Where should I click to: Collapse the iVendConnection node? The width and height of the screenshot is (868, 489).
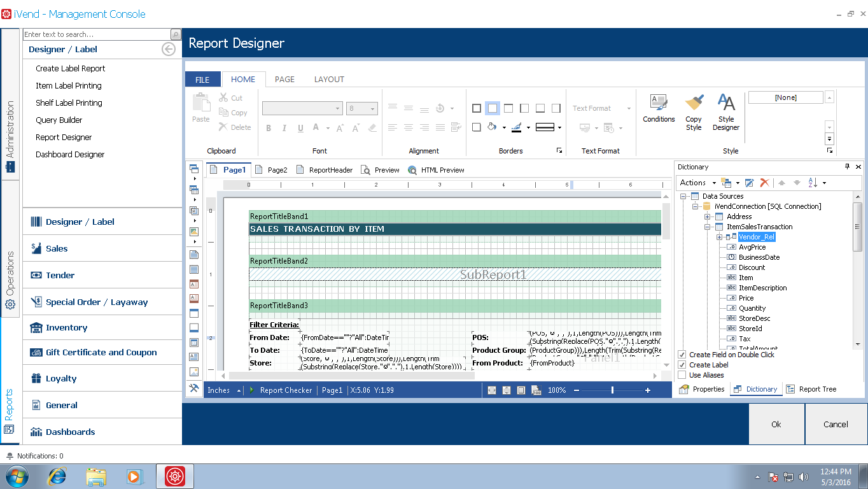(x=695, y=206)
